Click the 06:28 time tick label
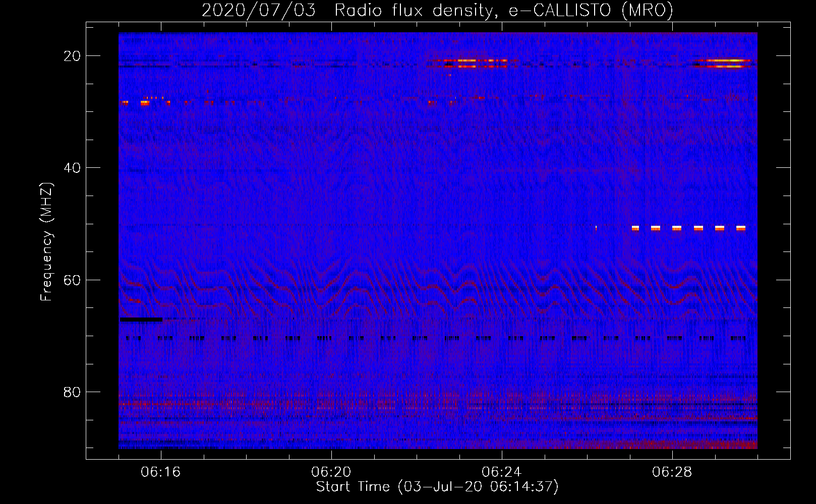 (672, 472)
